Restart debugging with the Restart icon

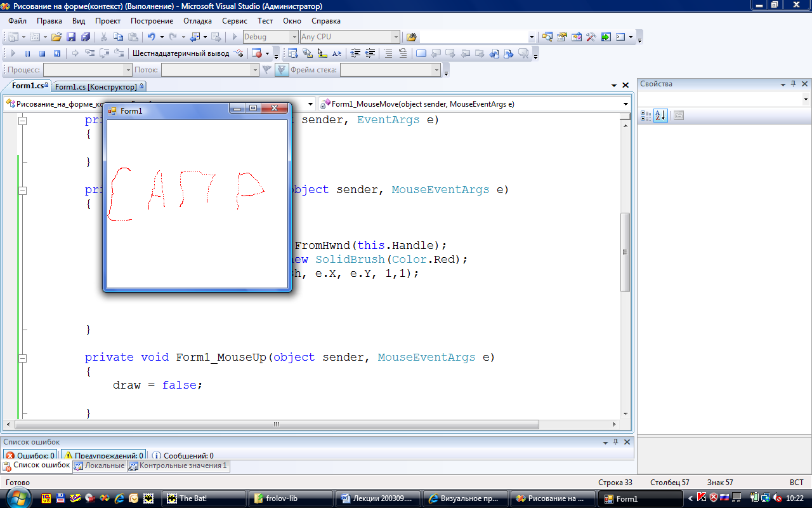click(56, 53)
